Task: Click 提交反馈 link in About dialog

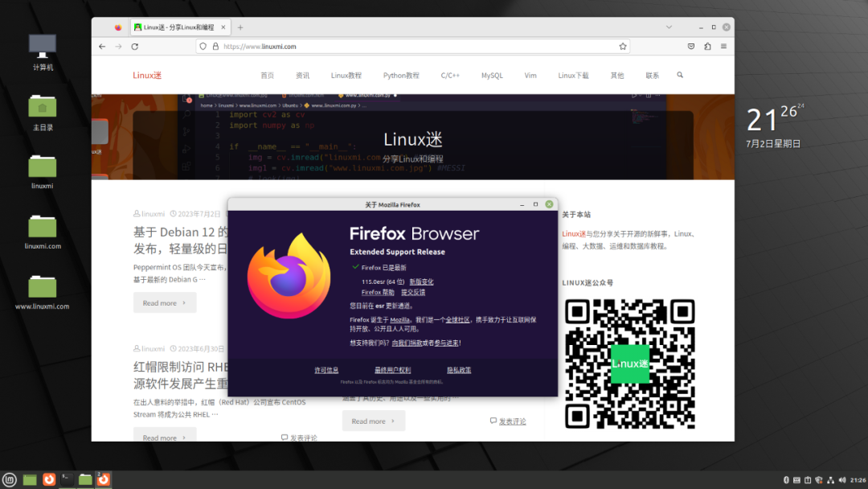Action: (x=413, y=293)
